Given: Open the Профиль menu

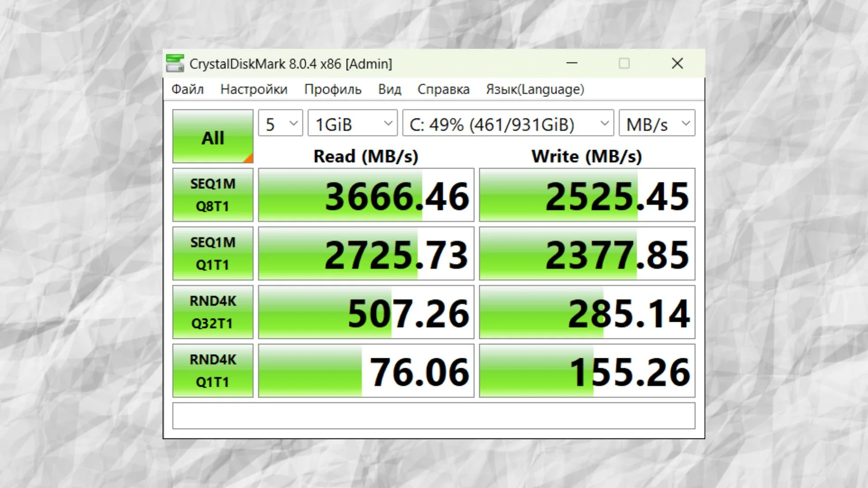Looking at the screenshot, I should click(x=333, y=89).
